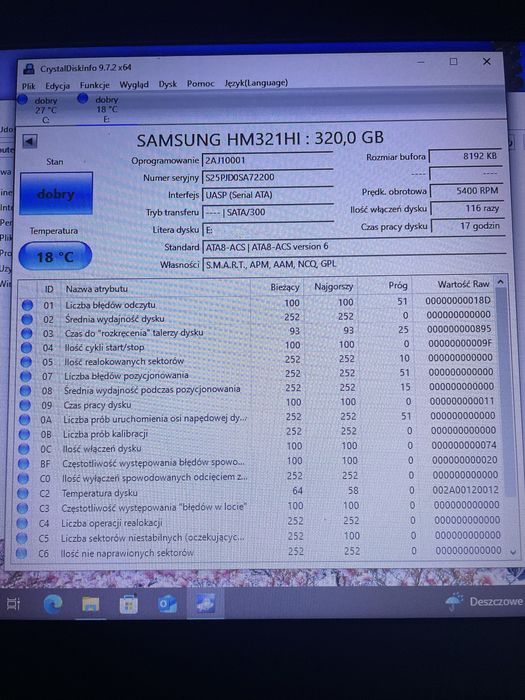Screen dimensions: 525x700
Task: Select 'Ilość realokowanych sektorów' attribute text
Action: [124, 361]
